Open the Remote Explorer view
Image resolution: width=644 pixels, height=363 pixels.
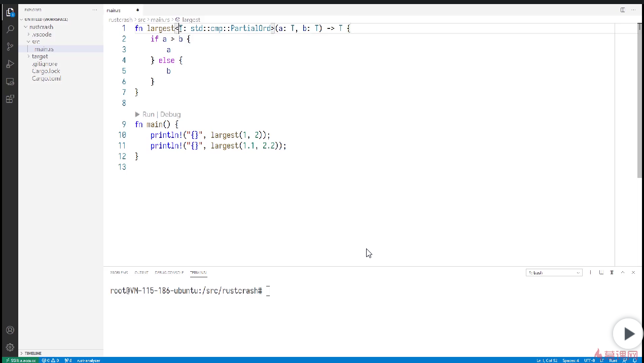(x=10, y=81)
